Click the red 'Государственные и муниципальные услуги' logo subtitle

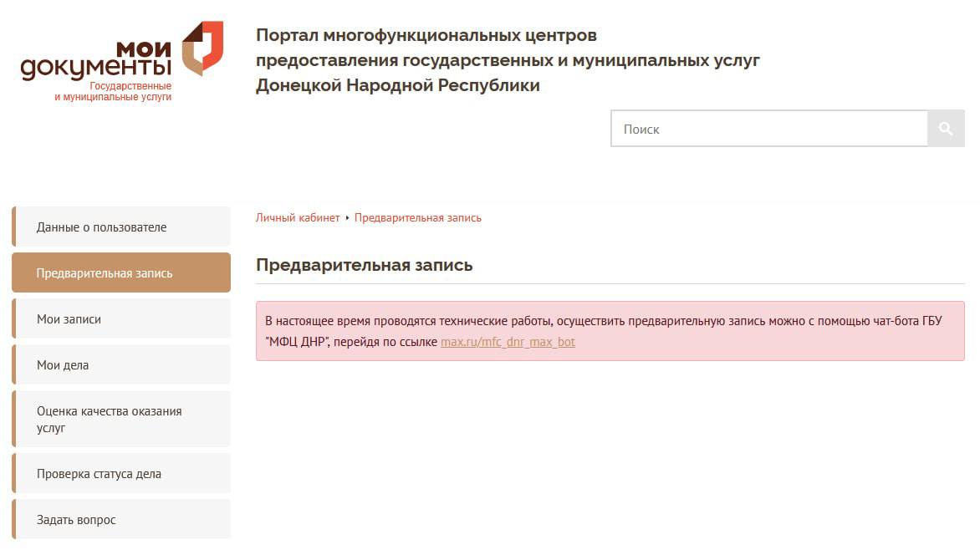tap(113, 92)
